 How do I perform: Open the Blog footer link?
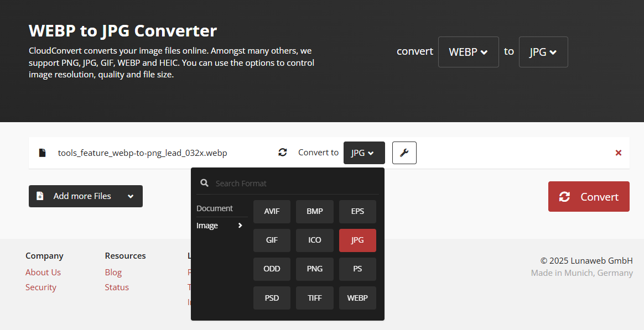113,272
